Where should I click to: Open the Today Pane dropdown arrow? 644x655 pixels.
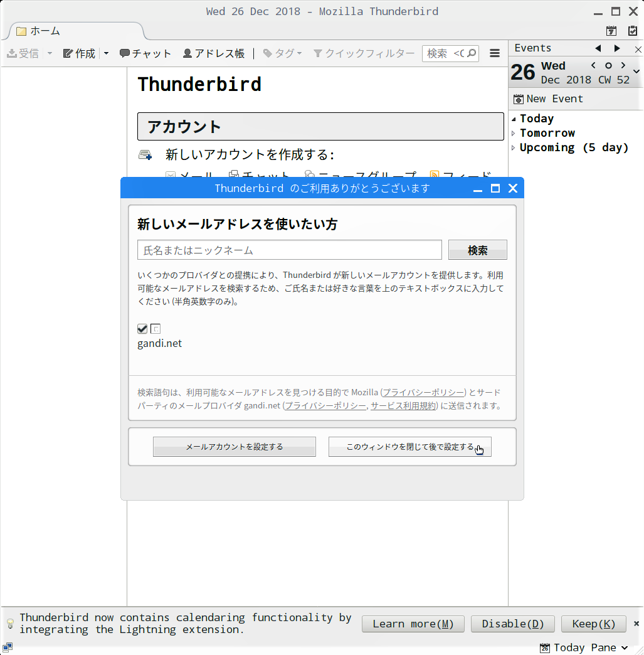(625, 647)
